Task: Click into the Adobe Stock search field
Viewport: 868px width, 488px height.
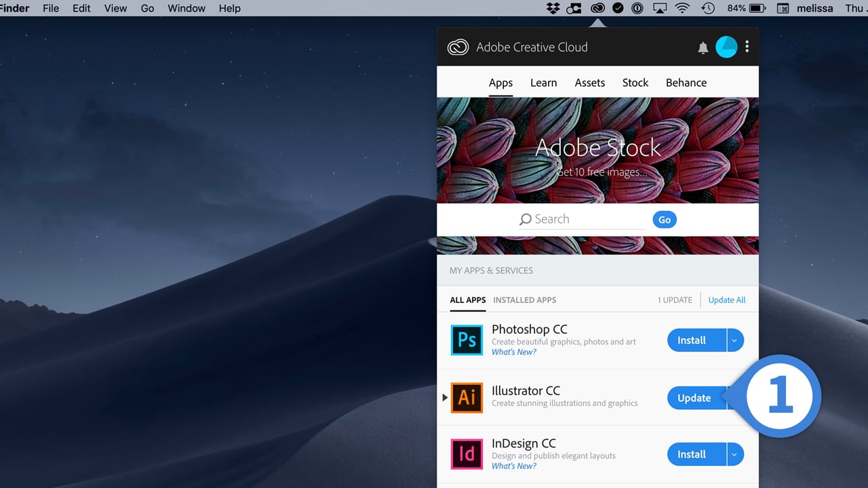Action: point(583,220)
